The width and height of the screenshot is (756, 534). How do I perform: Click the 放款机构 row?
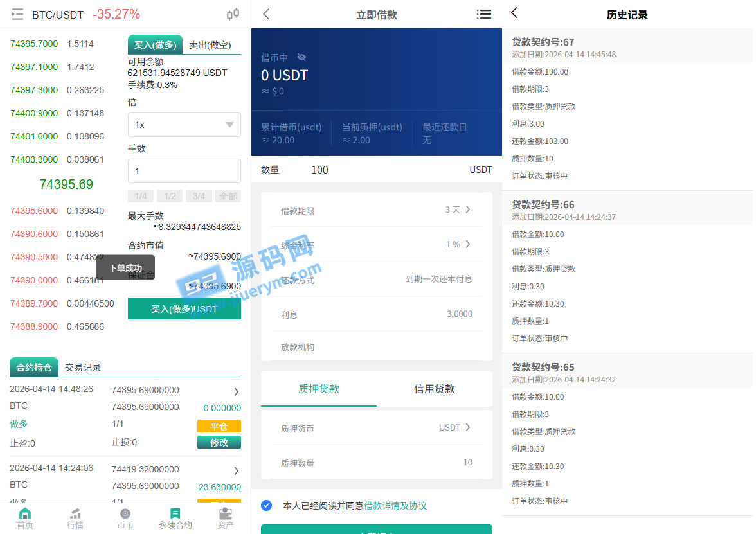tap(377, 347)
